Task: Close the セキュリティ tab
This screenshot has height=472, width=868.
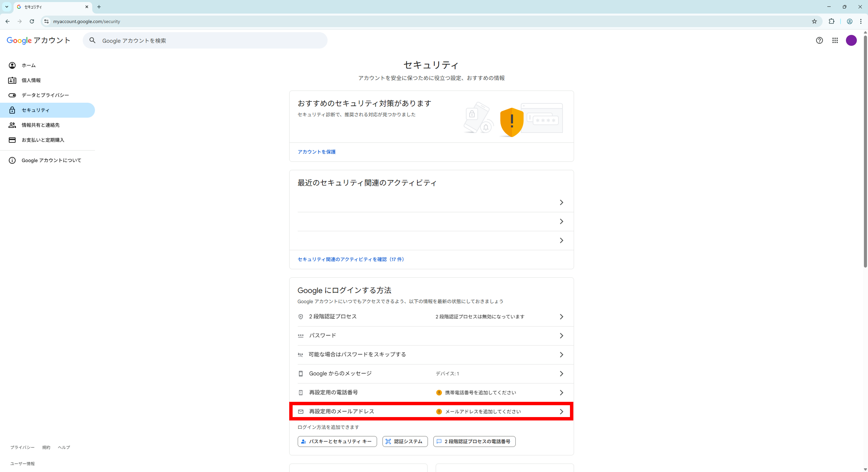Action: pos(86,7)
